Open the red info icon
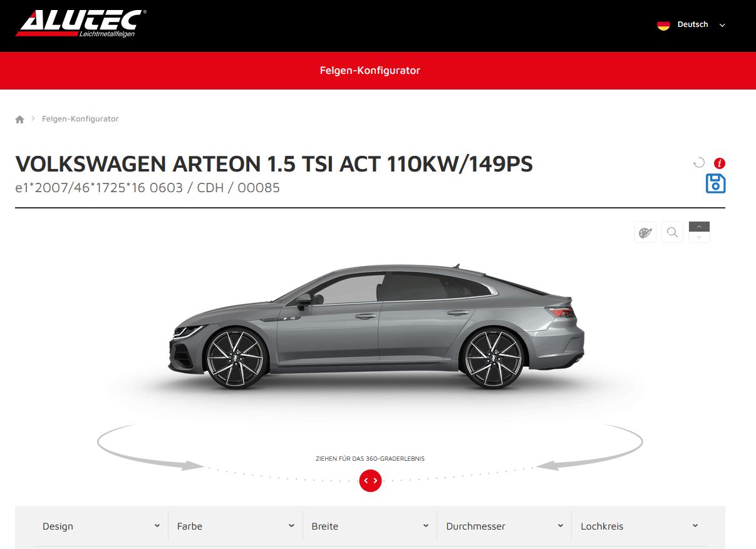Screen dimensions: 756x549 pos(720,163)
